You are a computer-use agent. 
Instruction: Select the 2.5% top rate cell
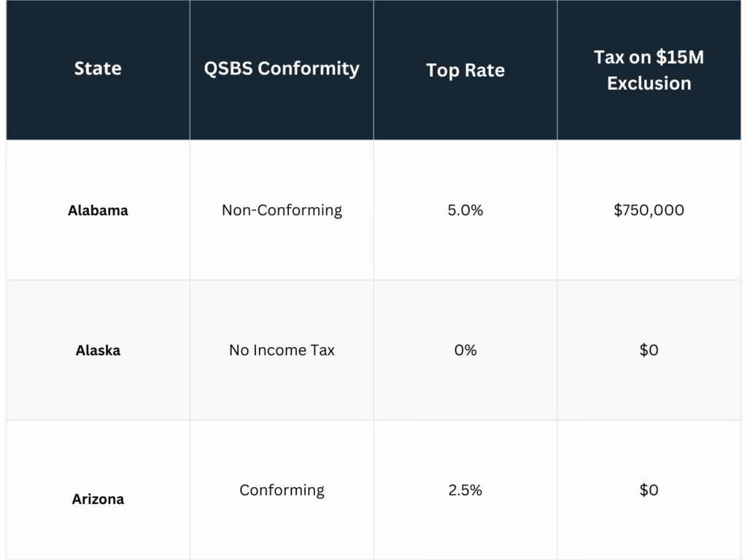click(465, 490)
